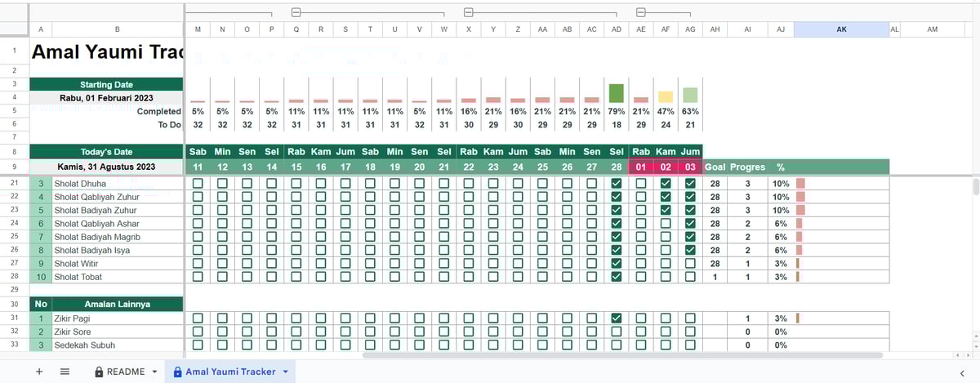Screen dimensions: 980x383
Task: Select the Sholat Dhuha 10% percent cell
Action: click(x=781, y=184)
